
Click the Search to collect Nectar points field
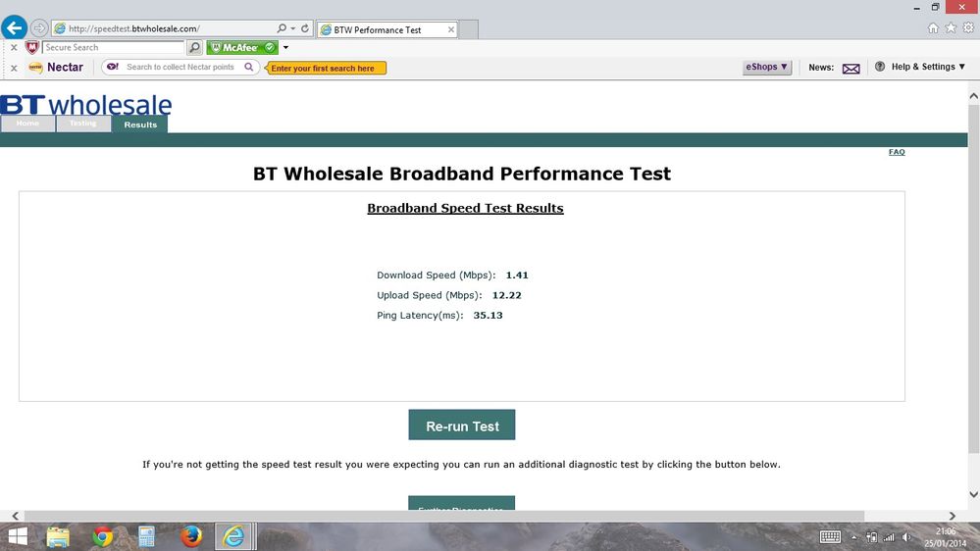[180, 67]
